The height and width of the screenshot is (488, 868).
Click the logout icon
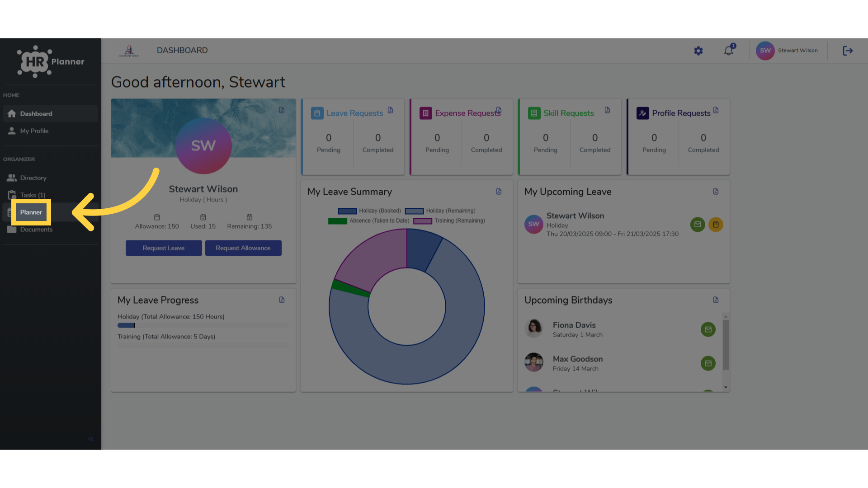point(848,51)
